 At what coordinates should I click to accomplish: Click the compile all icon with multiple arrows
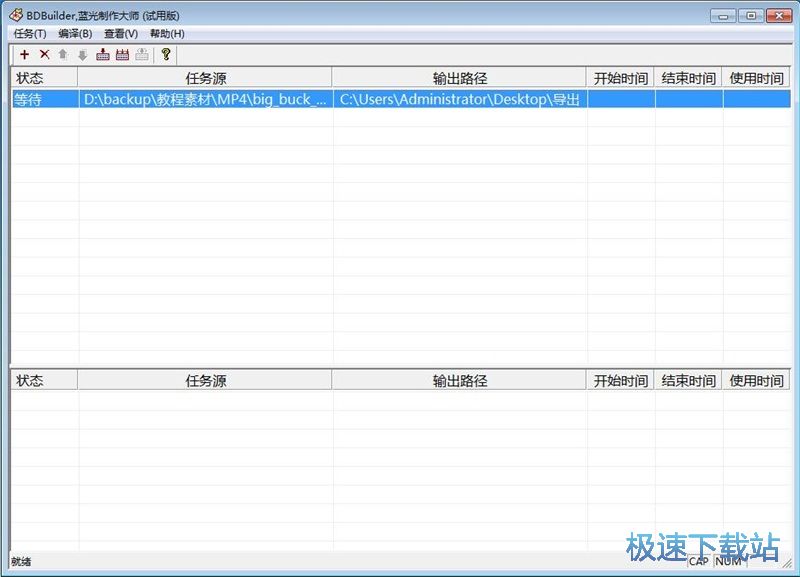coord(122,55)
